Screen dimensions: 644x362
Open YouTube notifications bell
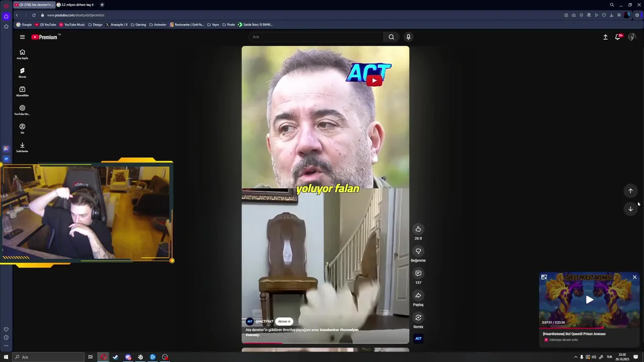618,37
